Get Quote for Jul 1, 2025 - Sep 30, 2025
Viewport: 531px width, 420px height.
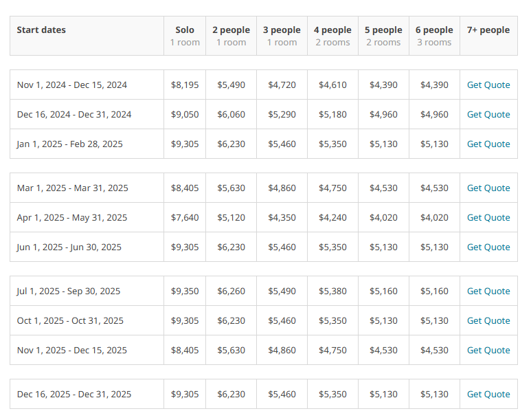tap(488, 291)
